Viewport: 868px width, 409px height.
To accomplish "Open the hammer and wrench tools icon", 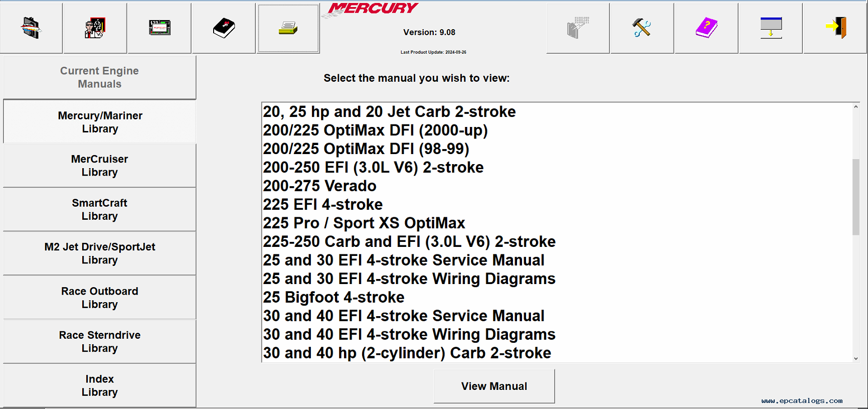I will [x=642, y=28].
